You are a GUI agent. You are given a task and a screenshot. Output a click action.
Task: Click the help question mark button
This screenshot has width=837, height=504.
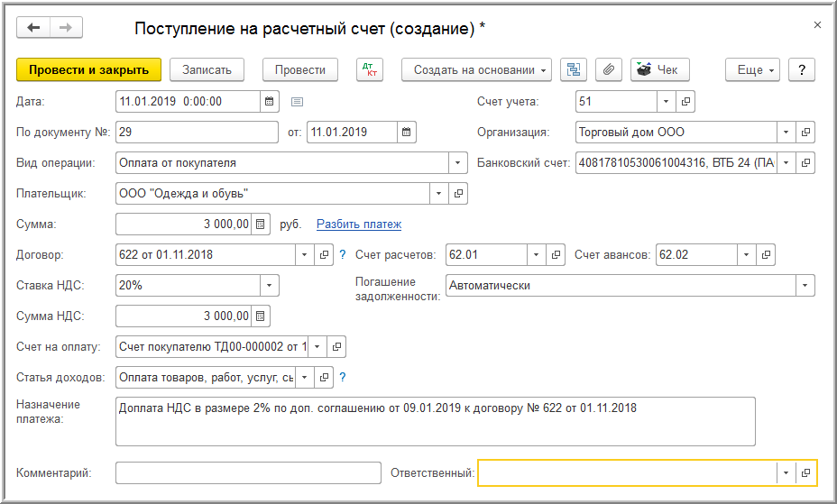tap(802, 69)
